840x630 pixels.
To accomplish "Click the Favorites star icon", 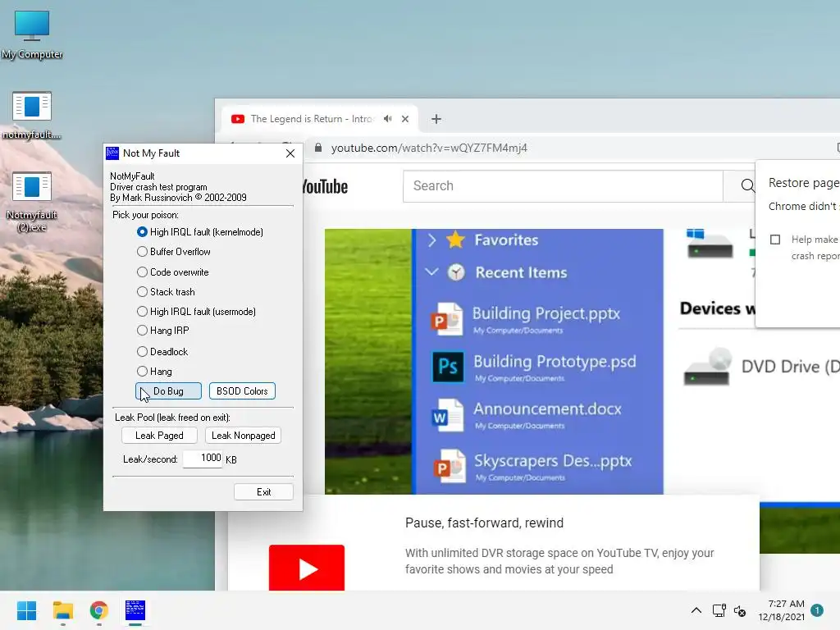I will (x=455, y=240).
